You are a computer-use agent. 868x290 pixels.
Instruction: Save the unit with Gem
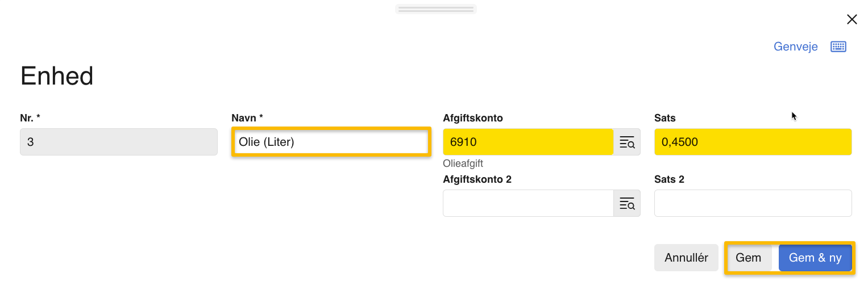(x=748, y=258)
